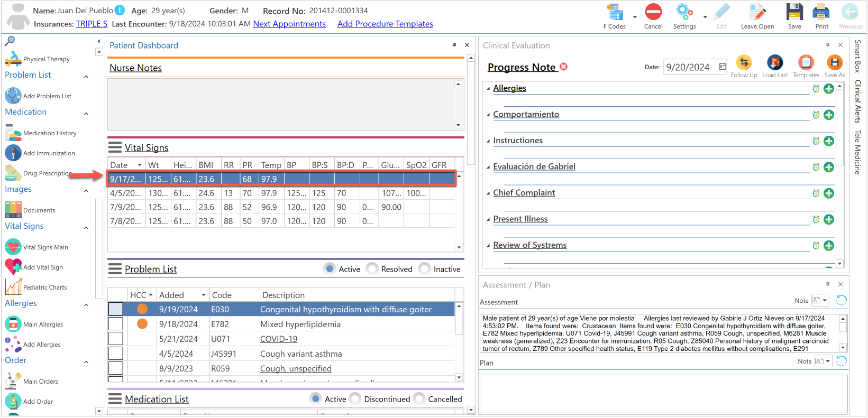Click the Cancel icon
This screenshot has width=868, height=418.
coord(653,12)
